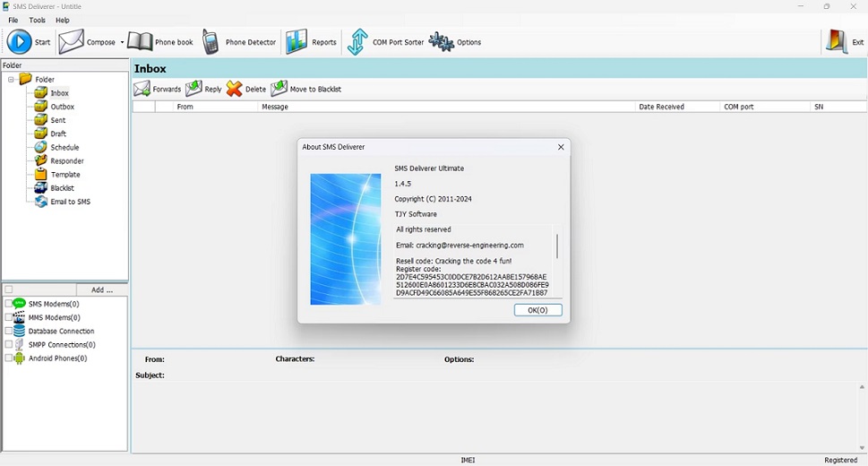Select the Outbox folder icon
Viewport: 868px width, 466px height.
pos(41,107)
